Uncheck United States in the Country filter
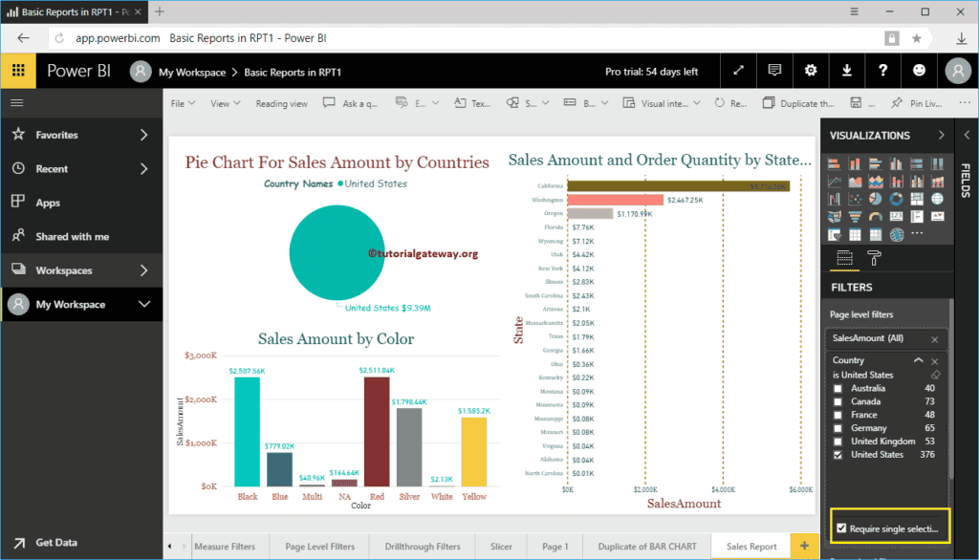Screen dimensions: 979x560 838,454
